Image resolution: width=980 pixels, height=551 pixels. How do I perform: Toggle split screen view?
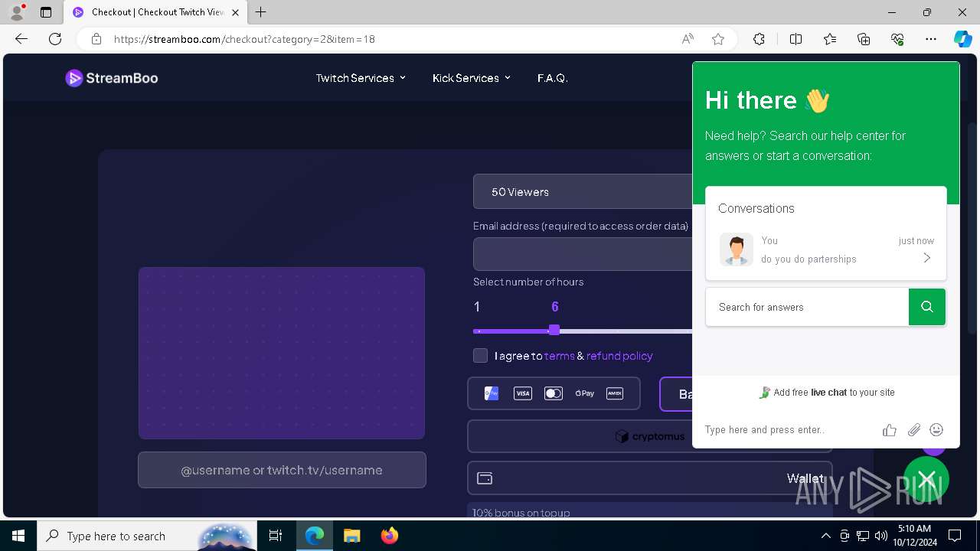tap(795, 39)
